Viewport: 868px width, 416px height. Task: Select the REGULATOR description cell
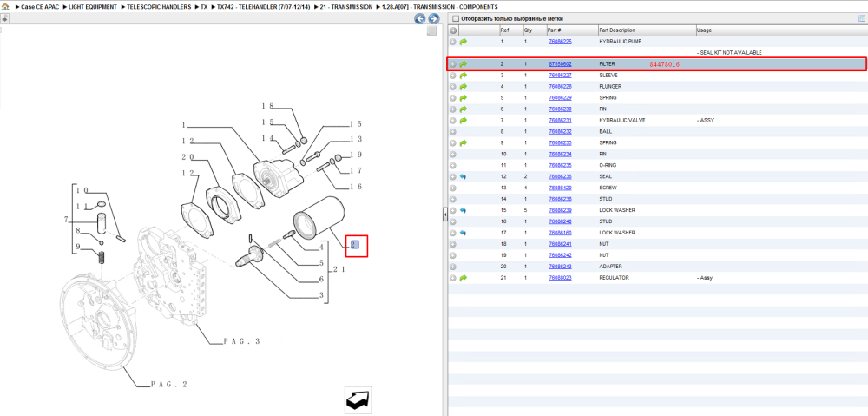tap(615, 278)
